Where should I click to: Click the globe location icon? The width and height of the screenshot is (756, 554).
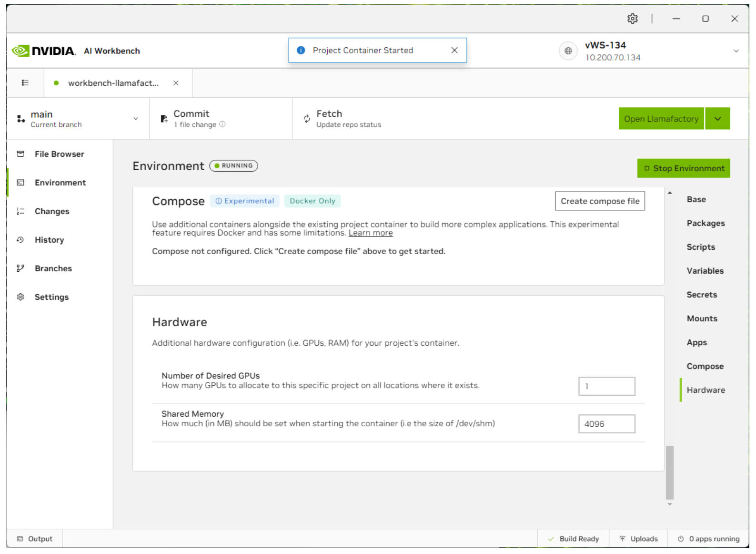(x=568, y=51)
